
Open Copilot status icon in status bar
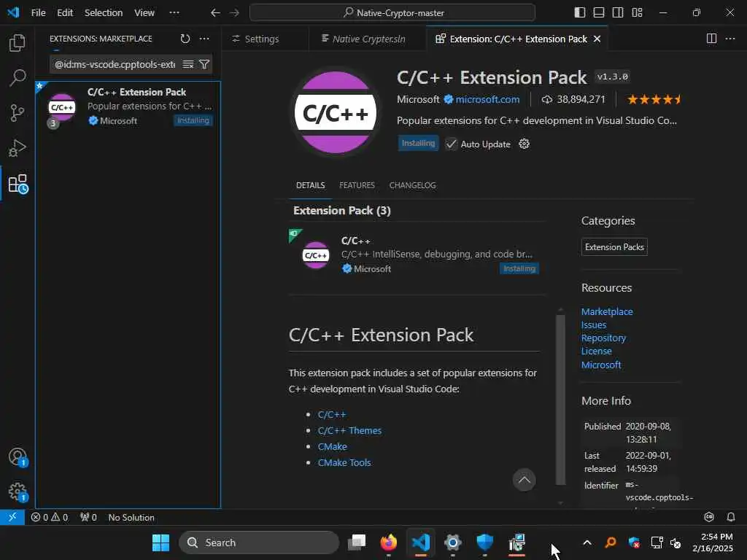(709, 517)
